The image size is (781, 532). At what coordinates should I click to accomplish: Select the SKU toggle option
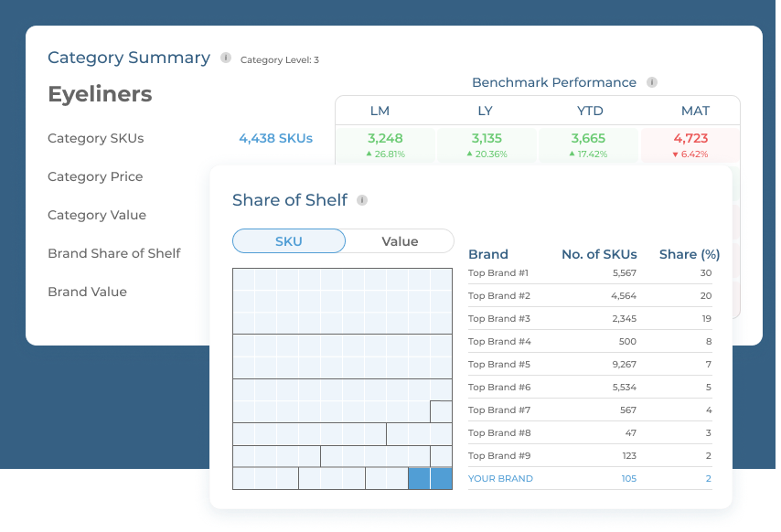coord(289,241)
